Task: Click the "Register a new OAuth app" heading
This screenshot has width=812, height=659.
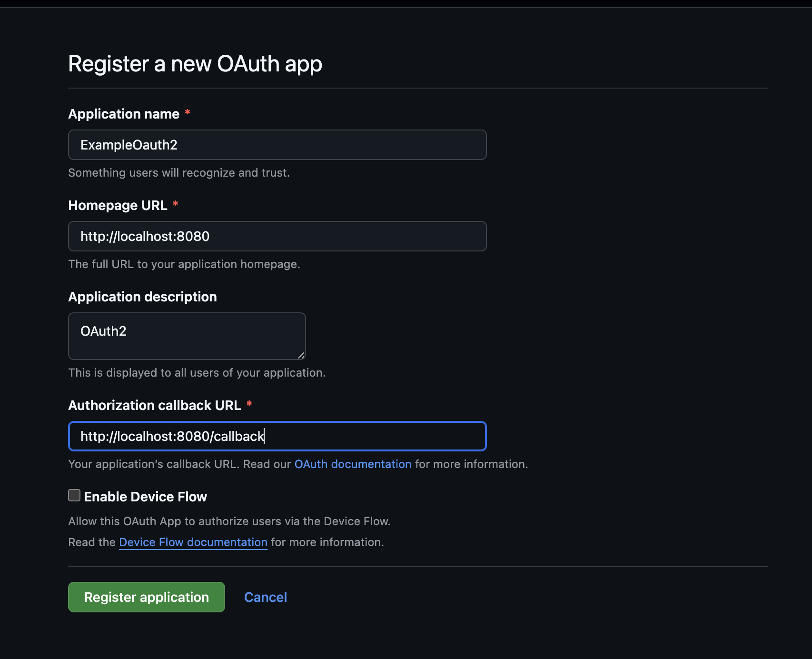Action: 195,64
